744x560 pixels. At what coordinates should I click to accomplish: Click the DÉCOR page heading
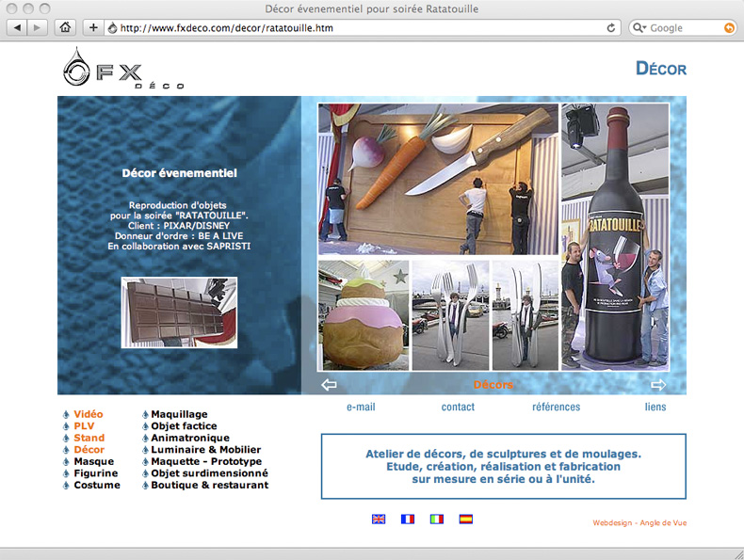661,69
